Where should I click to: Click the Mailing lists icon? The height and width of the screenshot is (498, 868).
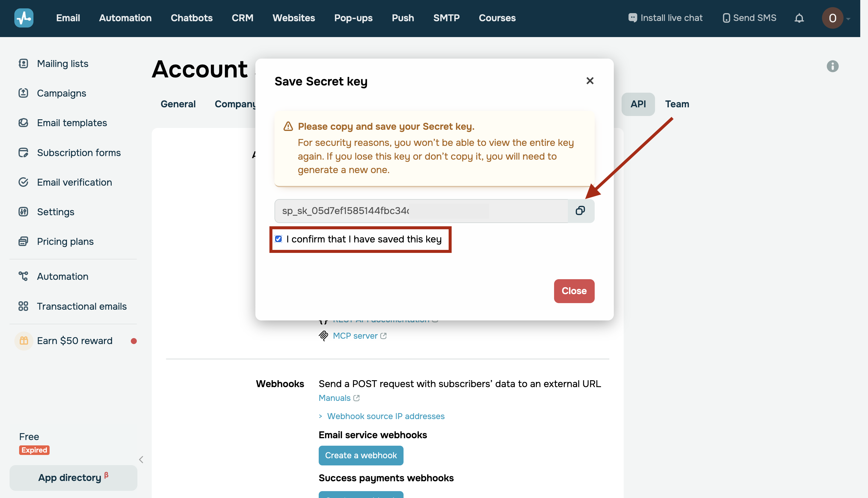point(23,64)
